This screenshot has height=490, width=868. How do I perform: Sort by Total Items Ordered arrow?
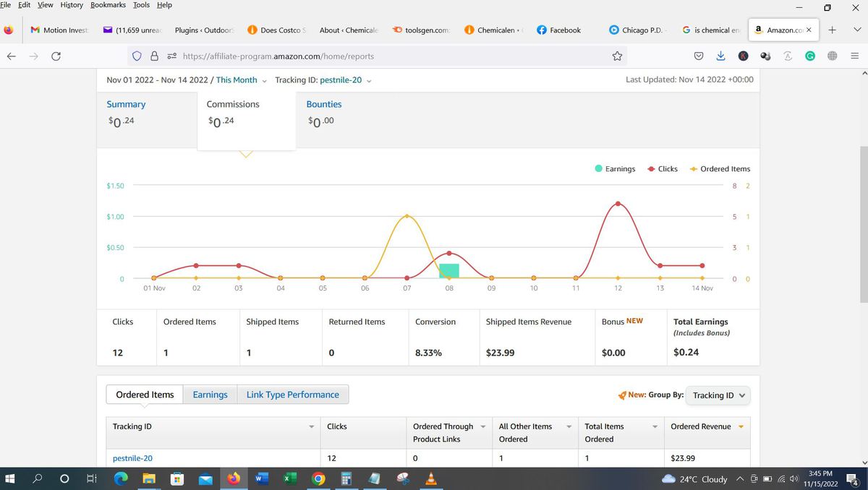point(655,426)
